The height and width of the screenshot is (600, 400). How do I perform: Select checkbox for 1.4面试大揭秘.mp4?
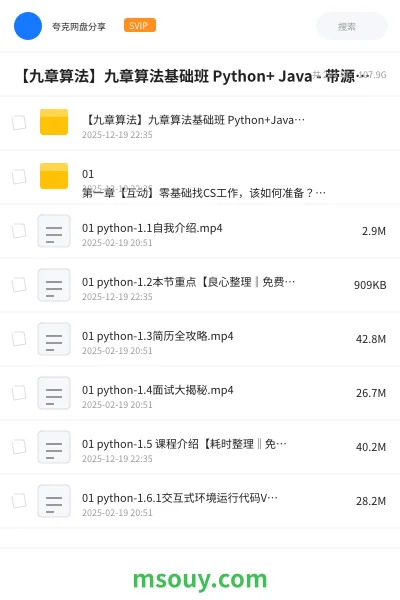(x=19, y=393)
